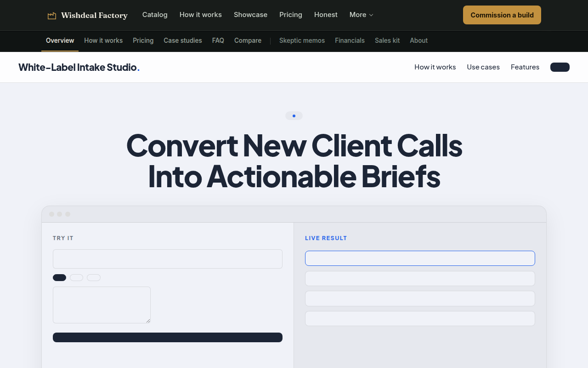Select the third Live Result row
The width and height of the screenshot is (588, 368).
[x=420, y=299]
